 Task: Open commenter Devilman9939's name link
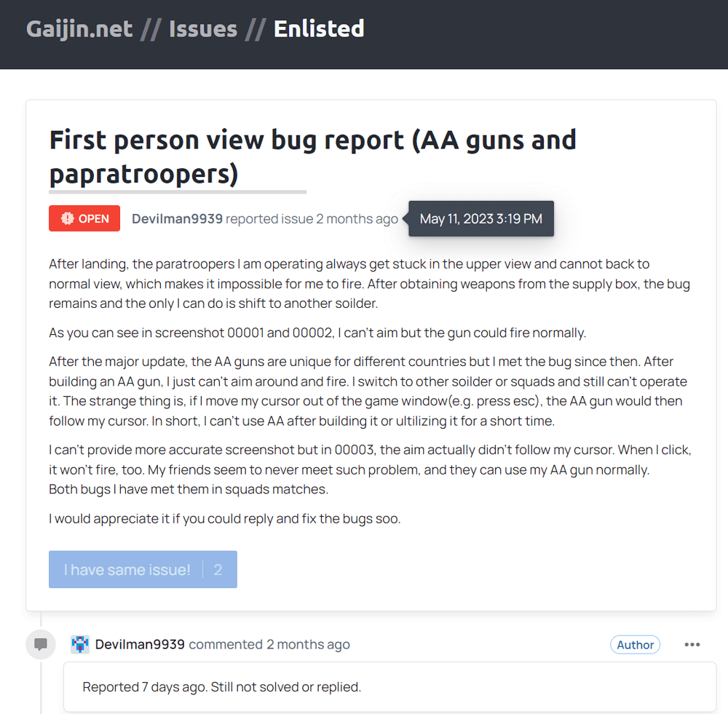(x=140, y=644)
